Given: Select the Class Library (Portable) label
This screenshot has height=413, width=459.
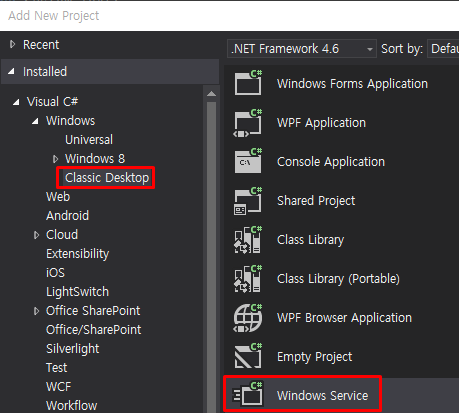Looking at the screenshot, I should (338, 279).
